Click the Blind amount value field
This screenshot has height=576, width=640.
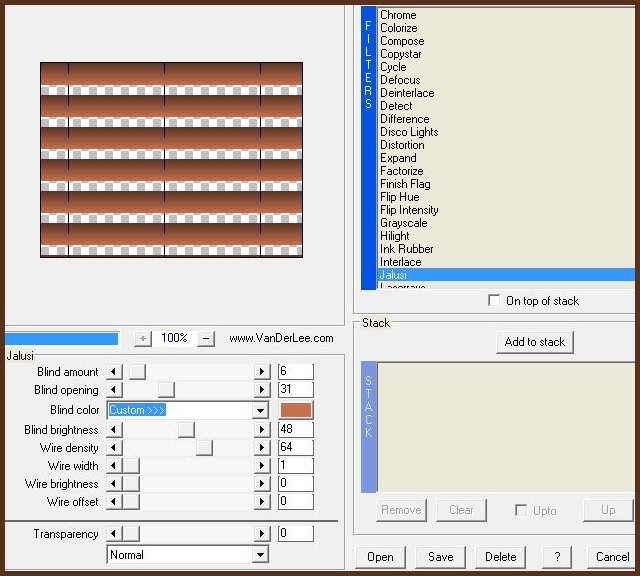click(x=296, y=371)
